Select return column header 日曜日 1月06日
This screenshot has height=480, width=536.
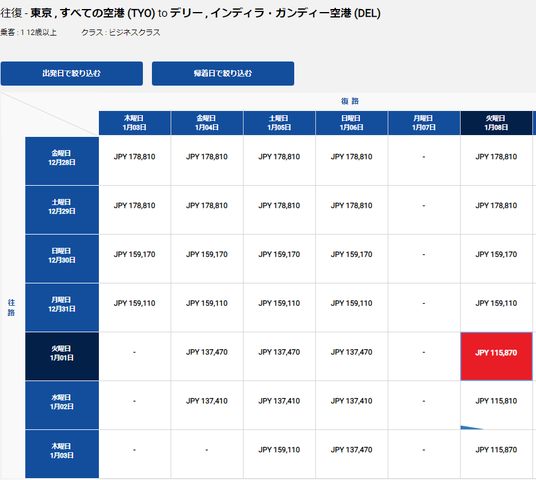click(351, 123)
